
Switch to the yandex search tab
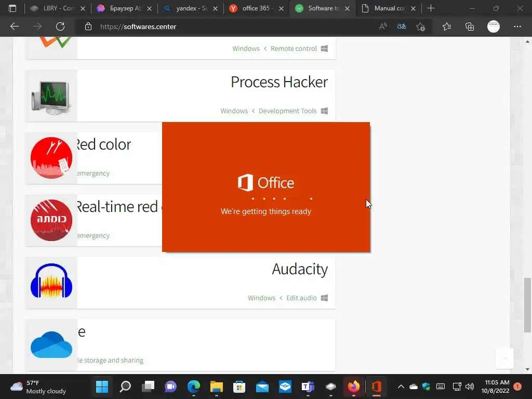[186, 8]
